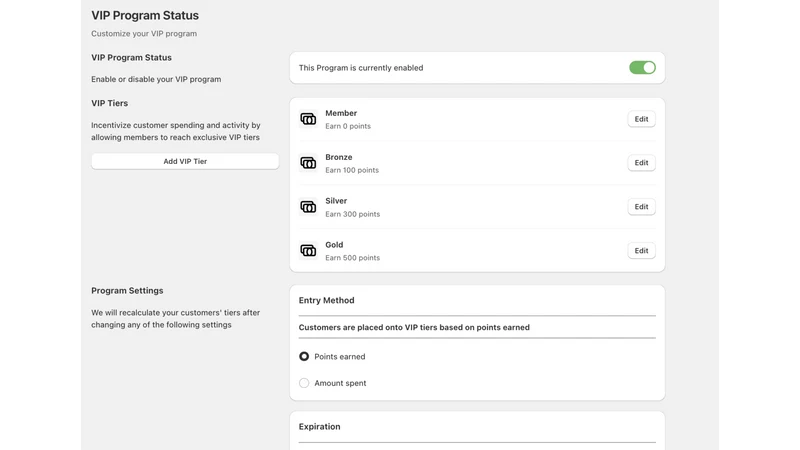Image resolution: width=800 pixels, height=450 pixels.
Task: Click the Silver tier coins icon
Action: [308, 207]
